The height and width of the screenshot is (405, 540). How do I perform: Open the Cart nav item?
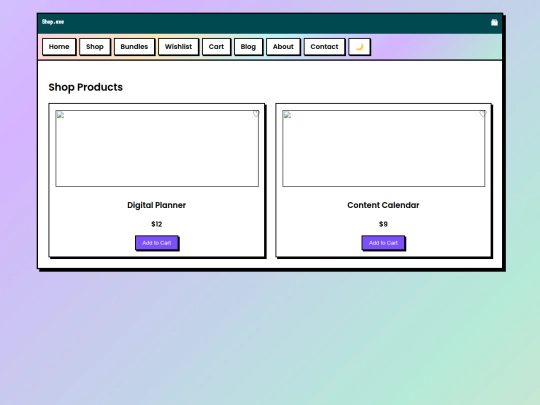click(216, 47)
